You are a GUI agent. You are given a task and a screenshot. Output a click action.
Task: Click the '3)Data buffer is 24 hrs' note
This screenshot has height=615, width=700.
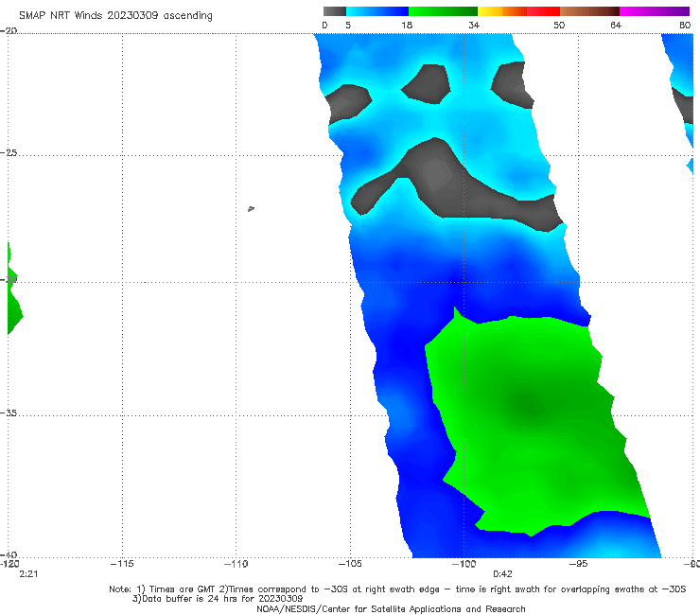click(x=218, y=599)
